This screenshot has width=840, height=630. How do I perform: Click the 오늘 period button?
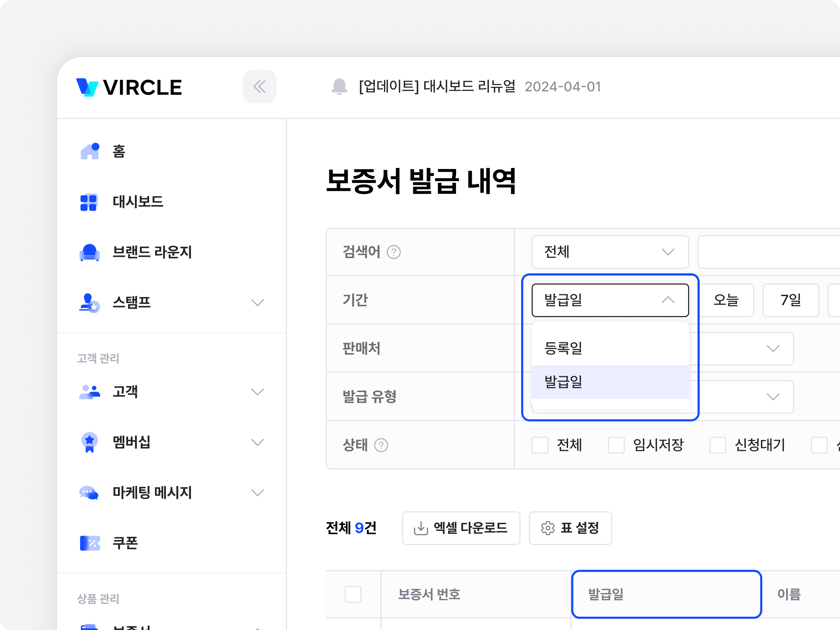pyautogui.click(x=726, y=300)
